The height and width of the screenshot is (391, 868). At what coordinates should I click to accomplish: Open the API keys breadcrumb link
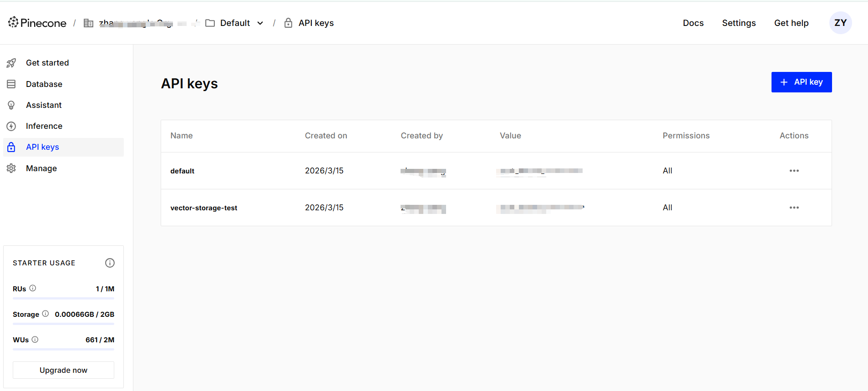(316, 23)
